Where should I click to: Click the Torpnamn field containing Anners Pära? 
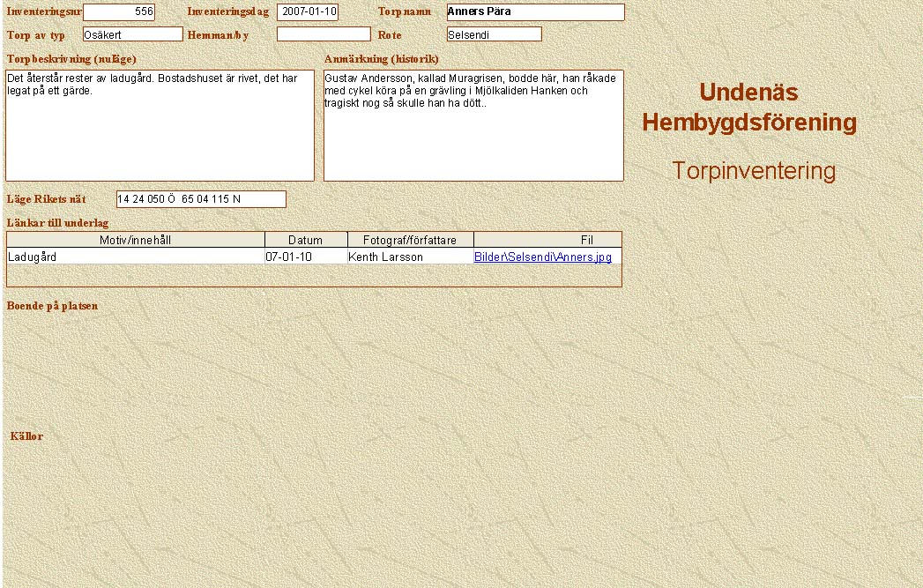(x=535, y=12)
